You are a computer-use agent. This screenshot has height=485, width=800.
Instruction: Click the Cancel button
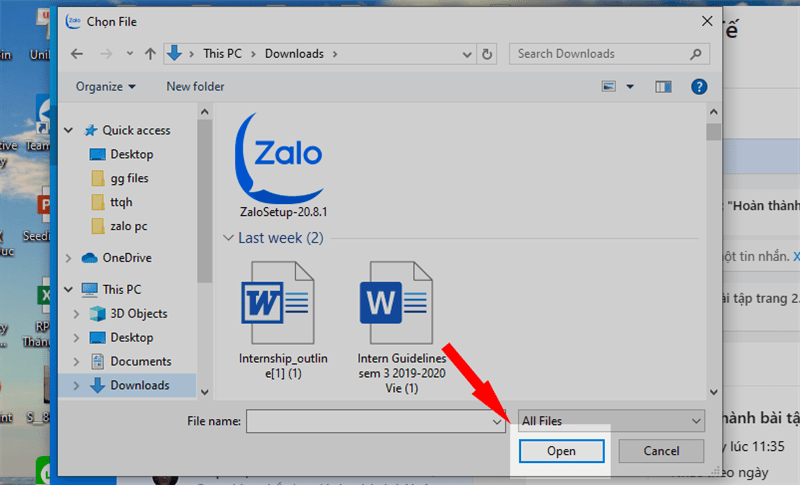[661, 451]
